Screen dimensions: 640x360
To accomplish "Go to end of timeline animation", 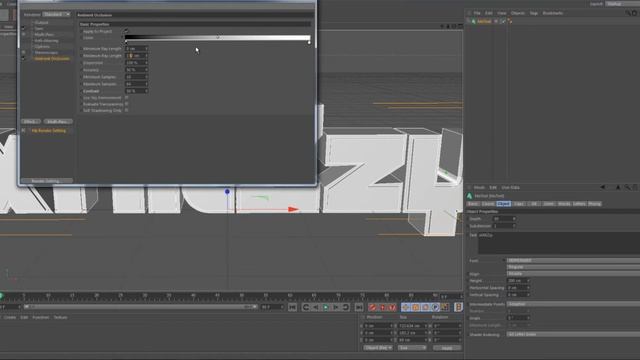I will (x=359, y=307).
